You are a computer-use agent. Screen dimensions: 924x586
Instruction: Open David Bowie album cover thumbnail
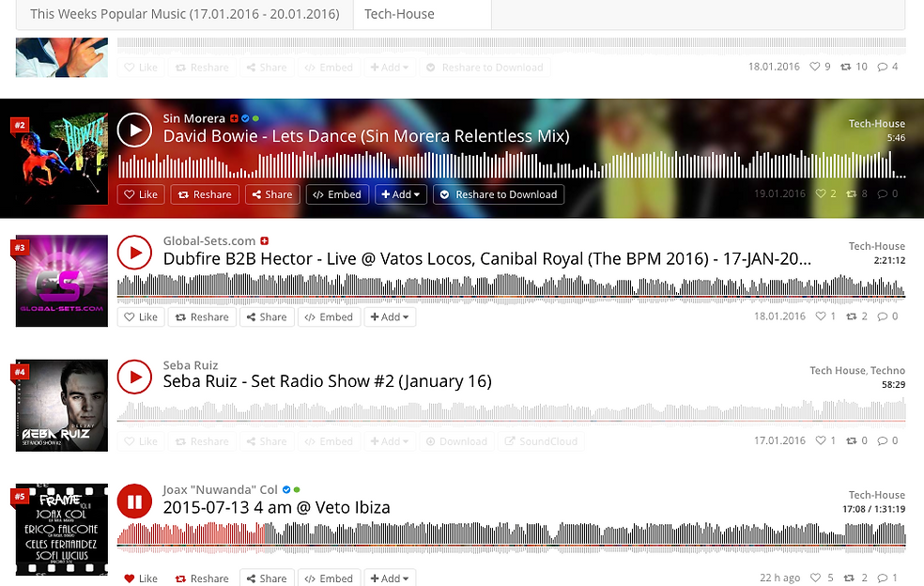pos(62,159)
